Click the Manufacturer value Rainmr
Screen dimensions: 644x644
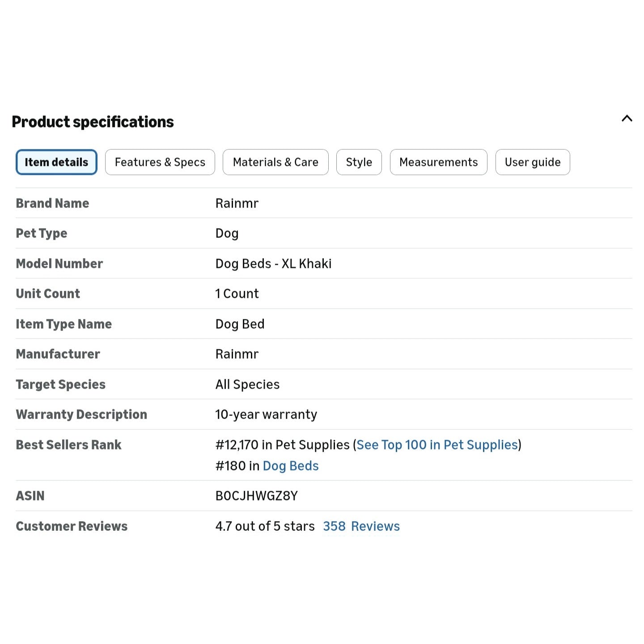(x=237, y=354)
